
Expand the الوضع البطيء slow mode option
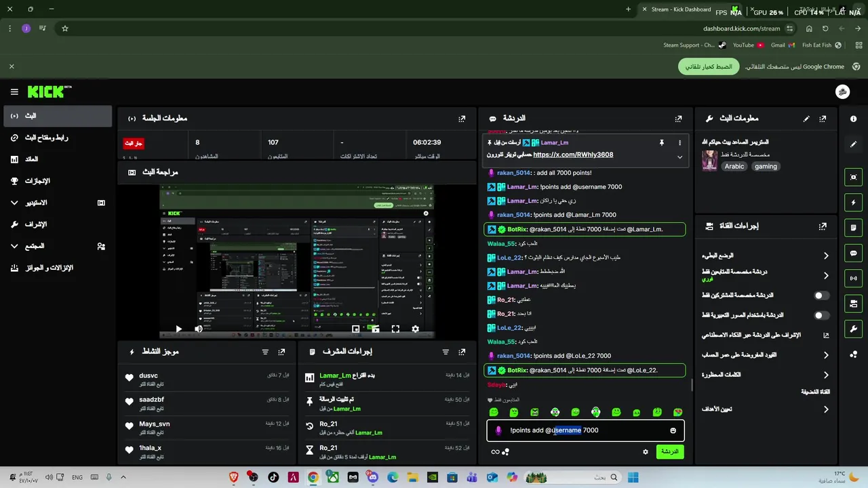[826, 256]
